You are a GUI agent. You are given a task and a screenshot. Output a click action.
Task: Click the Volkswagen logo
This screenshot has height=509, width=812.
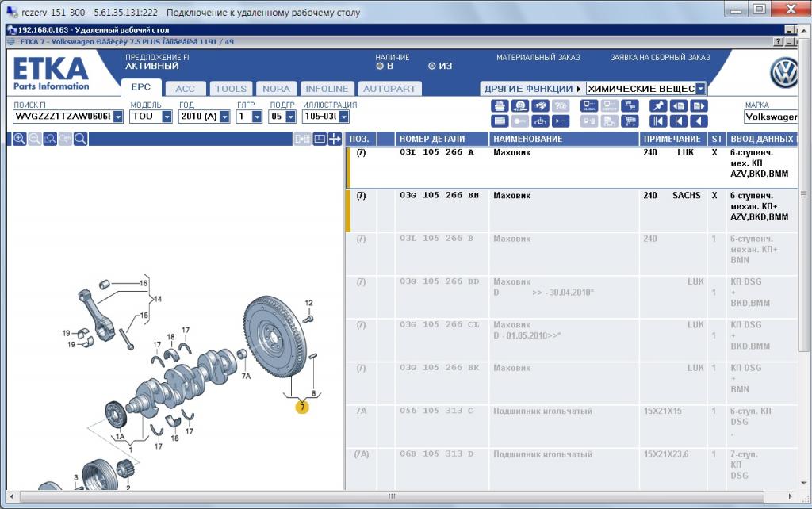784,73
